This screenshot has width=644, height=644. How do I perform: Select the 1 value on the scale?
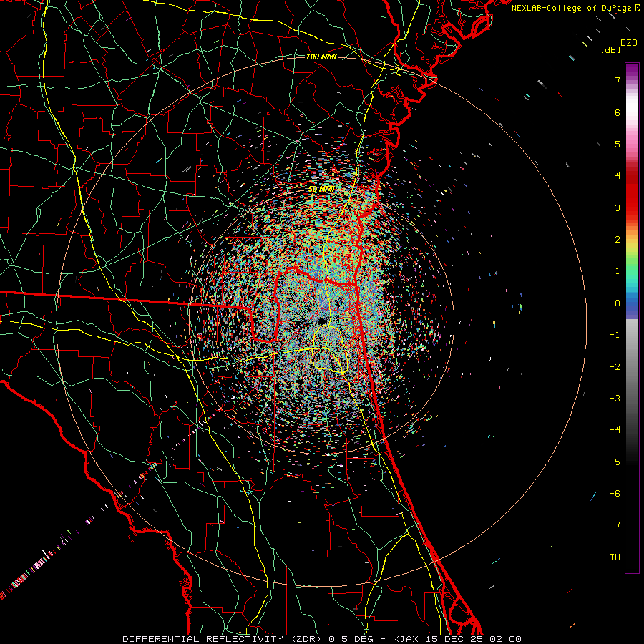[618, 271]
